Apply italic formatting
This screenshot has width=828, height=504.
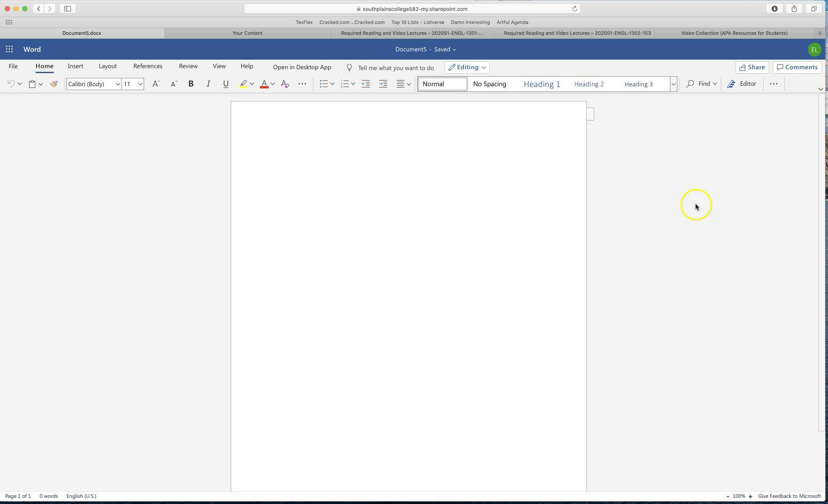(208, 84)
